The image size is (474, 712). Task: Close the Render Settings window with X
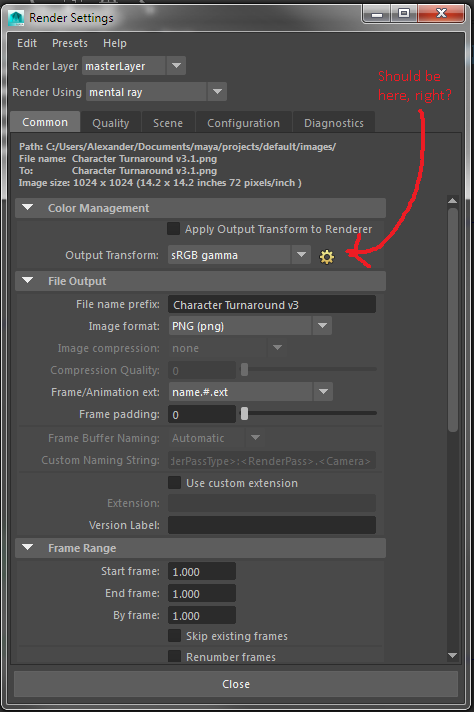[441, 13]
